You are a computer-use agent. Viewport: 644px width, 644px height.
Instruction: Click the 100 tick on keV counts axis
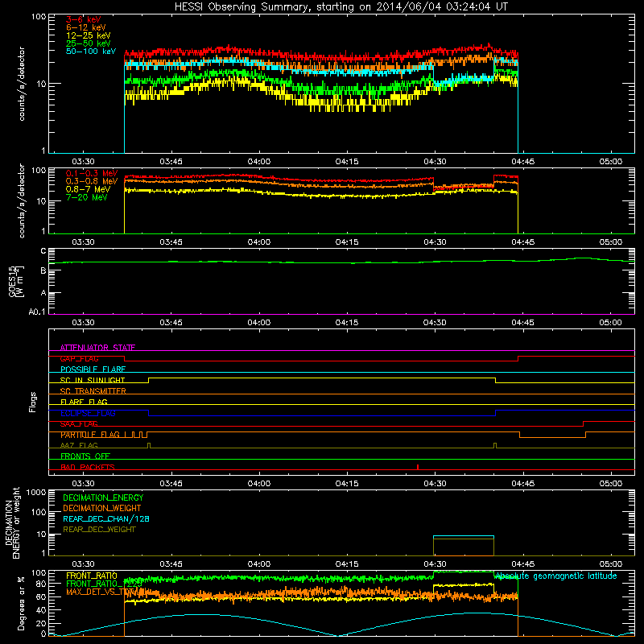click(39, 17)
